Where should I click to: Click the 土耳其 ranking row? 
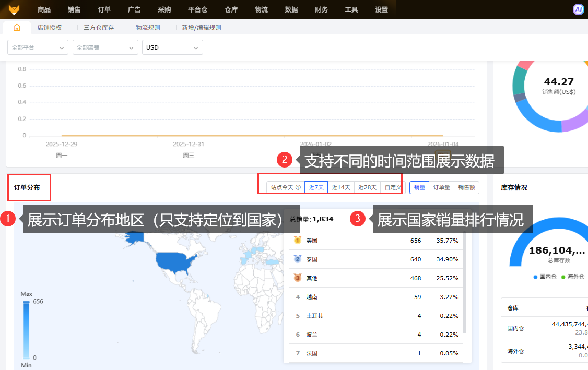(x=376, y=315)
